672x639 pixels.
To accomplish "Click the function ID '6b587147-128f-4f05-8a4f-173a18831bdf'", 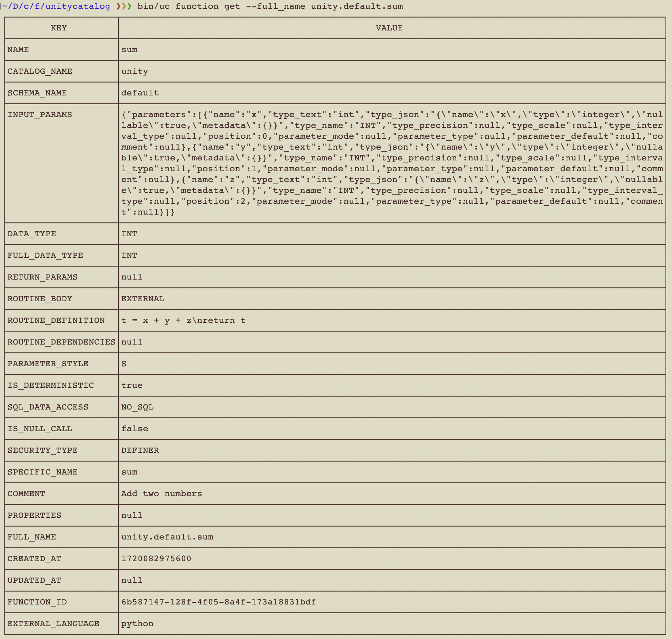I will [218, 602].
